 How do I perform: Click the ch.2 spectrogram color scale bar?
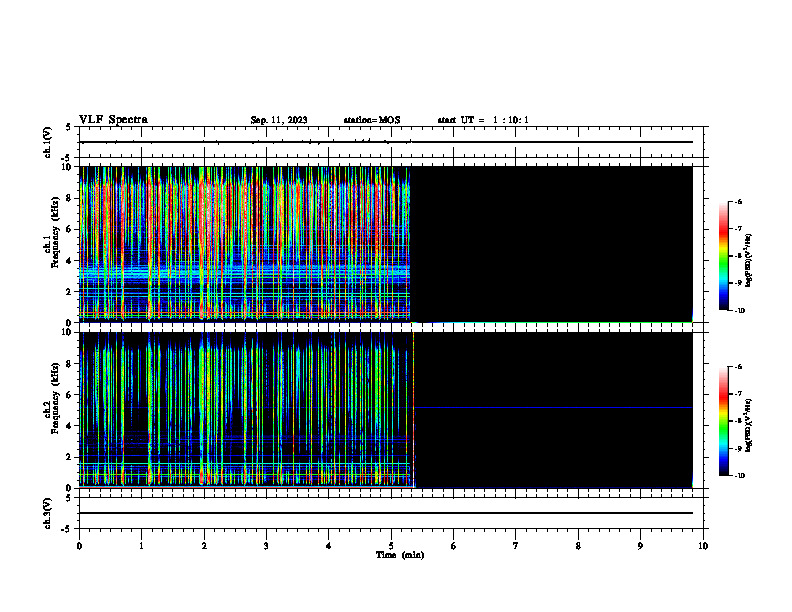724,421
